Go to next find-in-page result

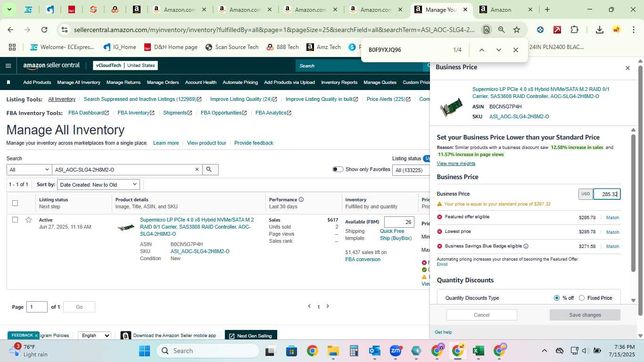(x=498, y=50)
